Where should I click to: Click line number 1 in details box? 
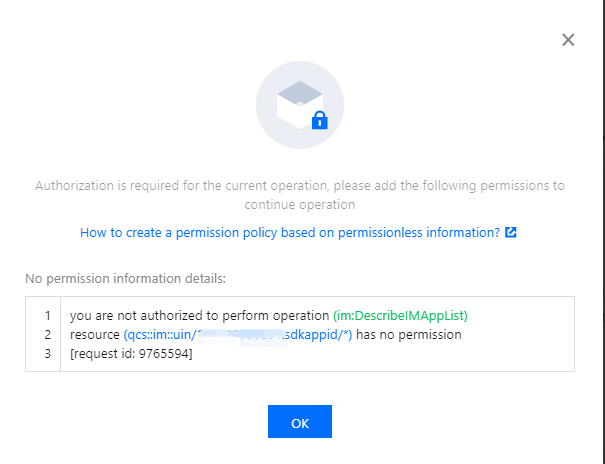tap(47, 316)
